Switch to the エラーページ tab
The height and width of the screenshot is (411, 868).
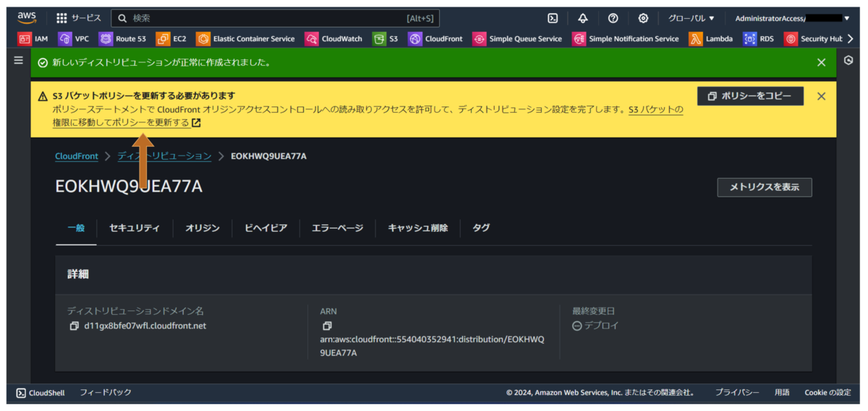point(337,228)
